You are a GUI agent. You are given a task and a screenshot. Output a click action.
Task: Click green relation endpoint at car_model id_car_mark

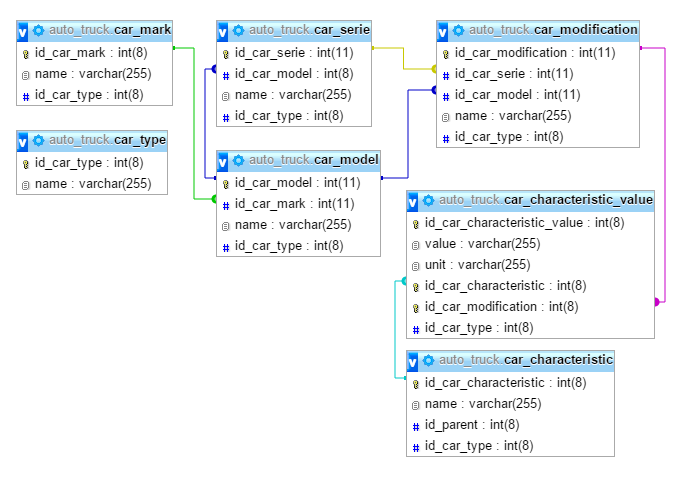coord(214,199)
